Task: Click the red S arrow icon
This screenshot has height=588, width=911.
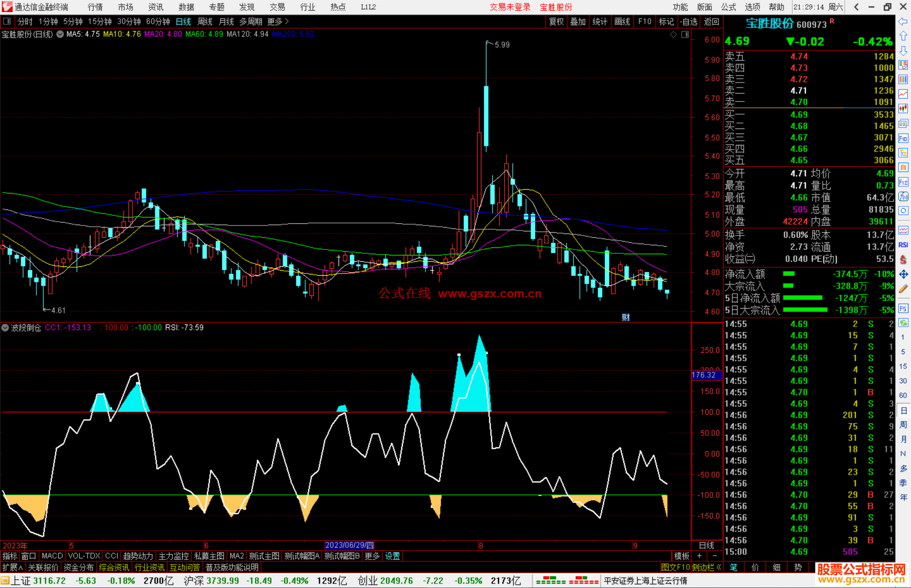Action: pos(903,260)
